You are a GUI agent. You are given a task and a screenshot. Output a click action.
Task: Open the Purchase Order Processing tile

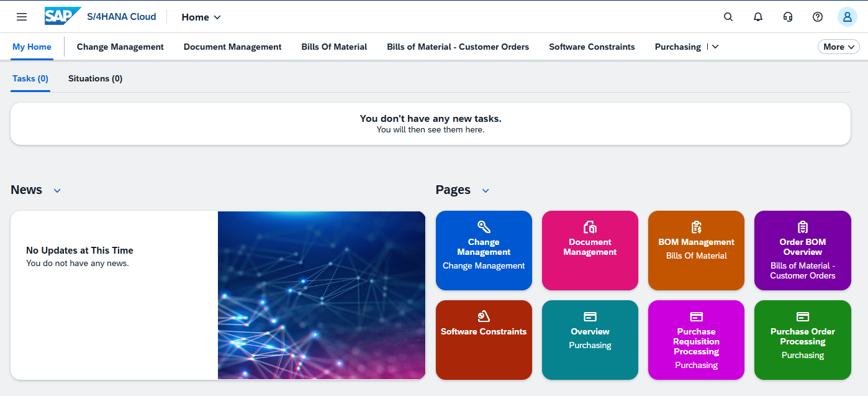pyautogui.click(x=802, y=340)
